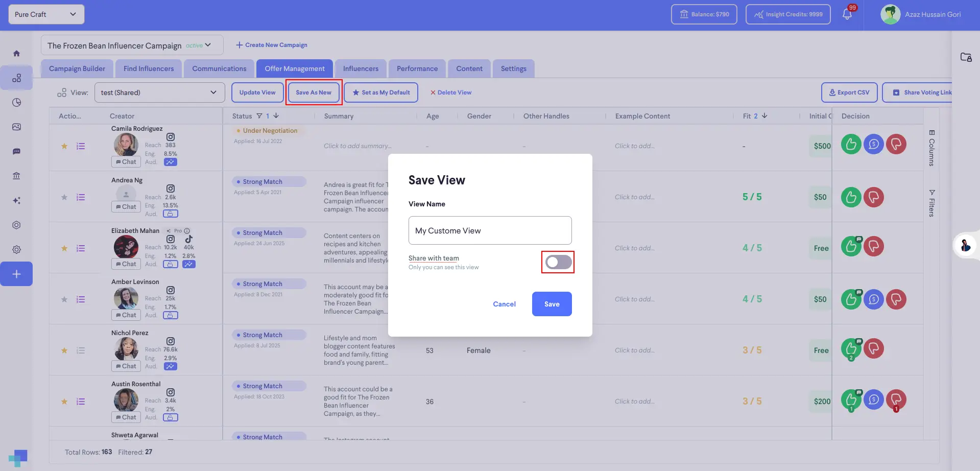Viewport: 980px width, 471px height.
Task: Open the locked folder icon at right
Action: pyautogui.click(x=966, y=57)
